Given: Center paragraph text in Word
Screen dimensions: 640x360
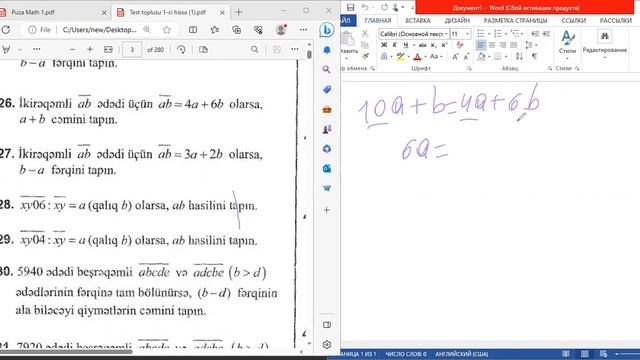Looking at the screenshot, I should pyautogui.click(x=492, y=45).
